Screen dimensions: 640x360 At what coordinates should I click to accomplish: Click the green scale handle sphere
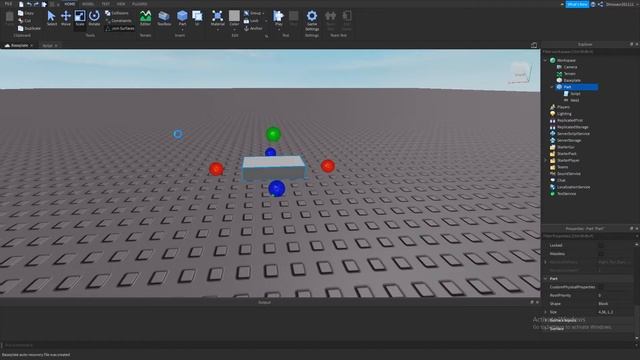point(273,134)
